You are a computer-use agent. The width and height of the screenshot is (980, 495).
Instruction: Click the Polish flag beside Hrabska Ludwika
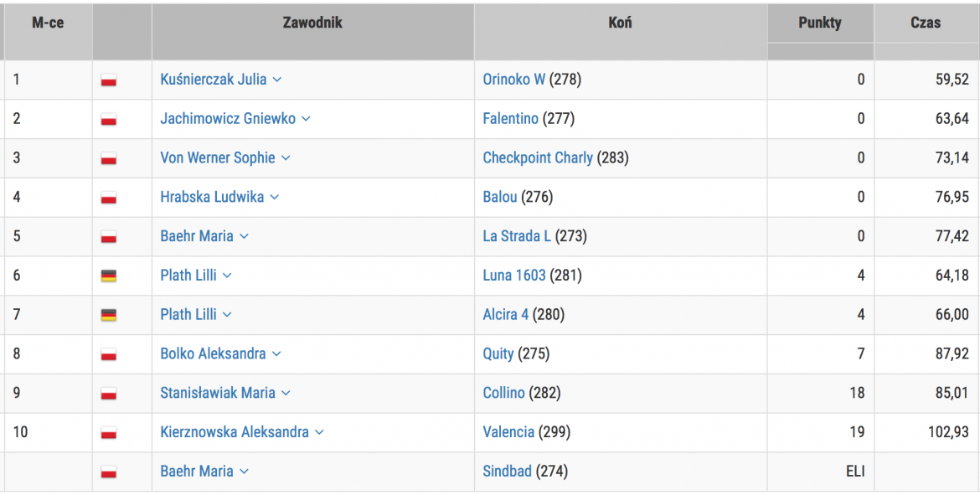tap(109, 198)
